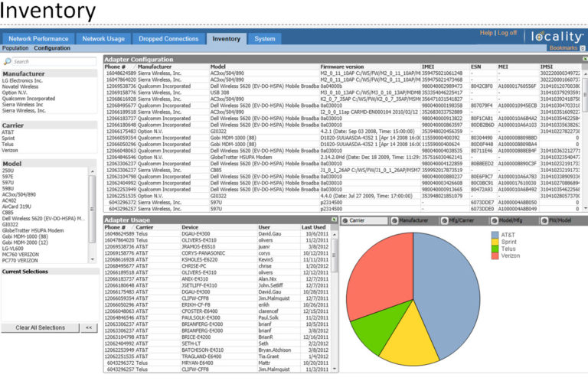Click Model list scroll-down arrow
The image size is (588, 384).
coord(92,259)
